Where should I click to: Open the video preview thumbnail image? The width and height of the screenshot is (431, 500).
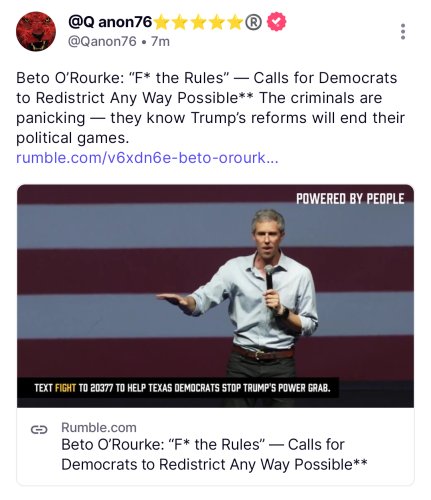(x=215, y=296)
